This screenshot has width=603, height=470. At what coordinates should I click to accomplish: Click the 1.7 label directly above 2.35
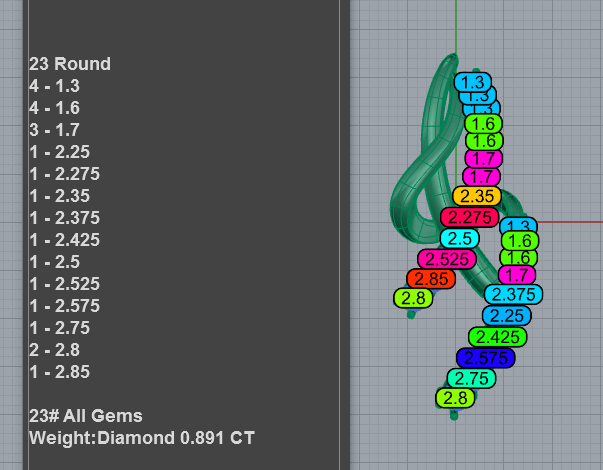coord(481,177)
